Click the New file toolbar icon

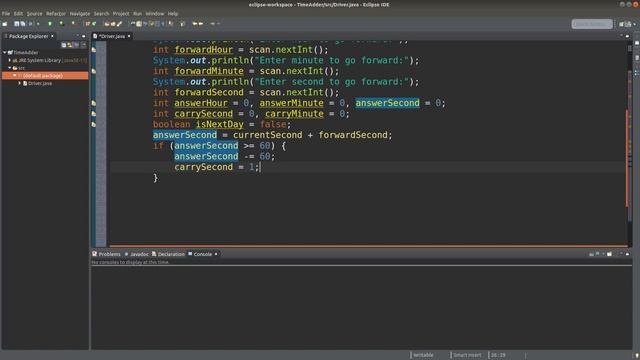(x=5, y=24)
